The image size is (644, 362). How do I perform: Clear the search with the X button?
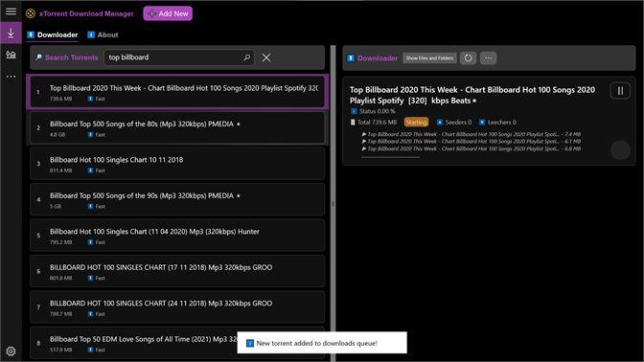[266, 57]
